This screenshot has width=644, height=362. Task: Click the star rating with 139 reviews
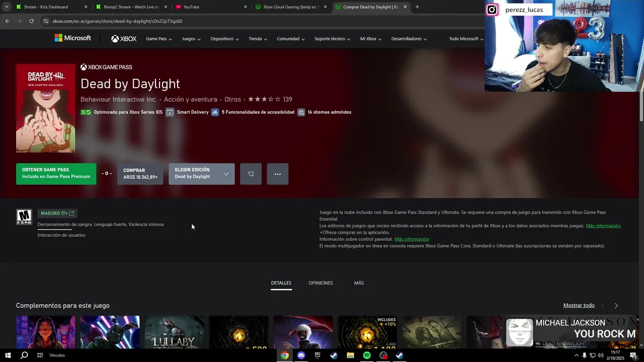(270, 100)
